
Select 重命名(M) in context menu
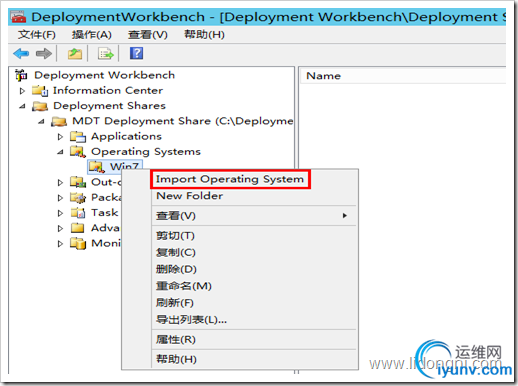pyautogui.click(x=255, y=286)
